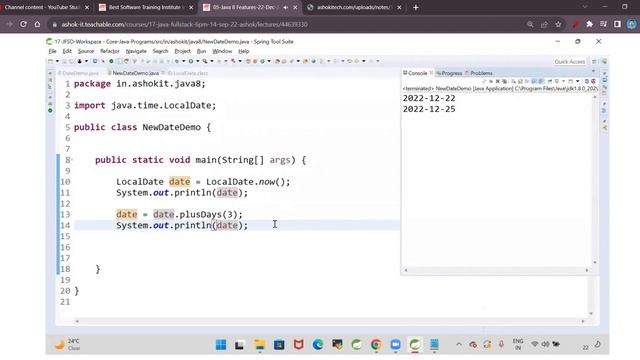The image size is (640, 360).
Task: Switch to the Problems view tab
Action: [479, 73]
